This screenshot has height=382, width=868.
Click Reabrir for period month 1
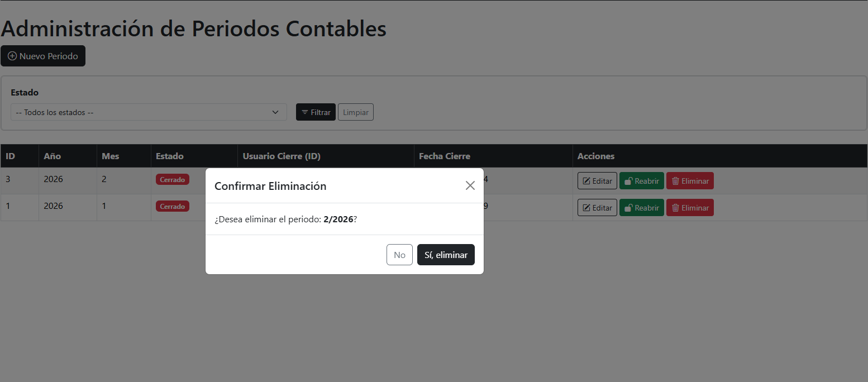click(641, 208)
